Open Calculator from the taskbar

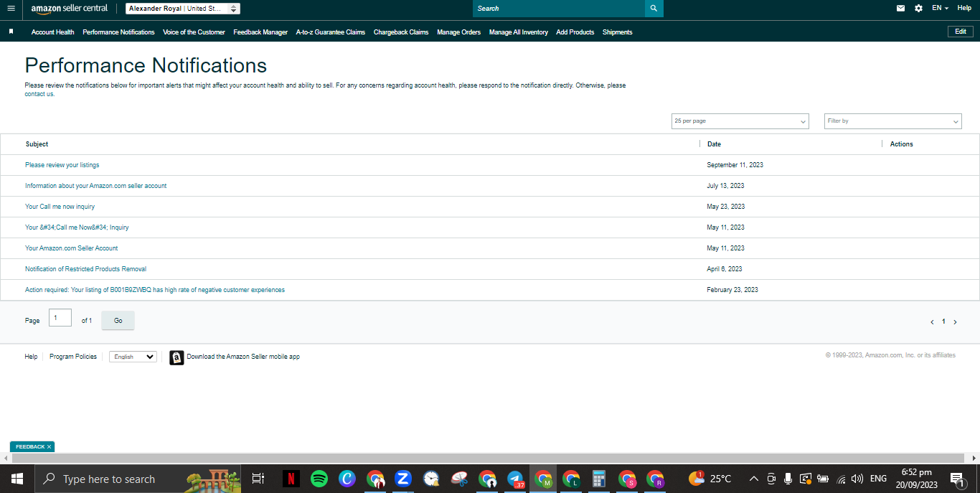tap(599, 479)
